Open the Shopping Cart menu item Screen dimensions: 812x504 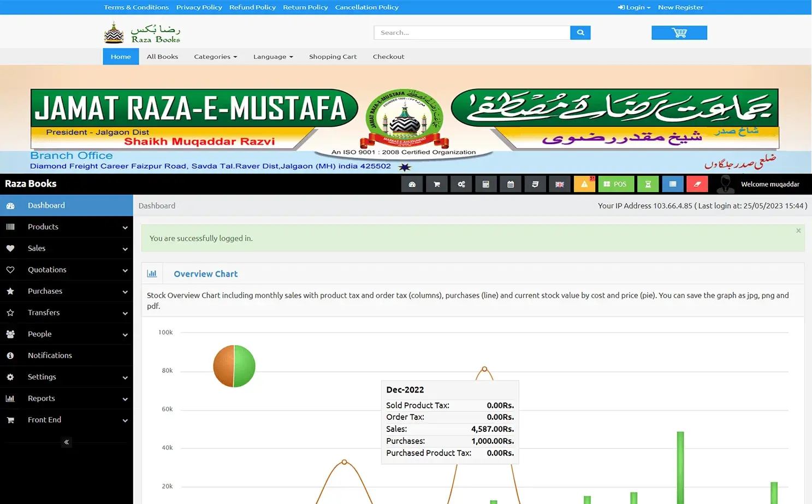tap(333, 56)
